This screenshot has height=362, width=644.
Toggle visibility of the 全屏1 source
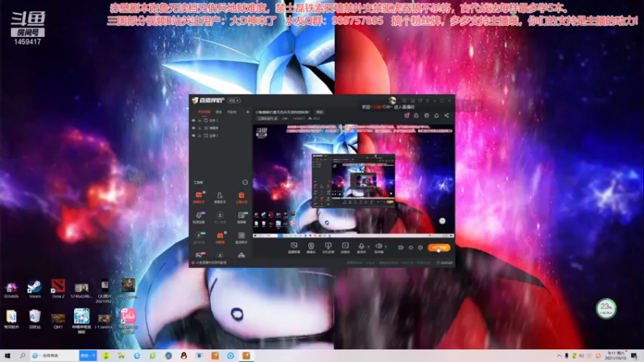[193, 135]
